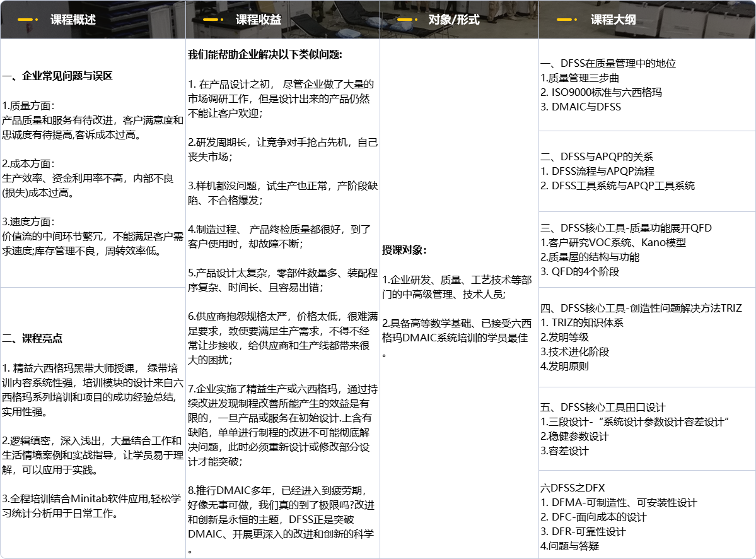Screen dimensions: 756x559
Task: Select the 课程收益 header tab
Action: point(259,20)
